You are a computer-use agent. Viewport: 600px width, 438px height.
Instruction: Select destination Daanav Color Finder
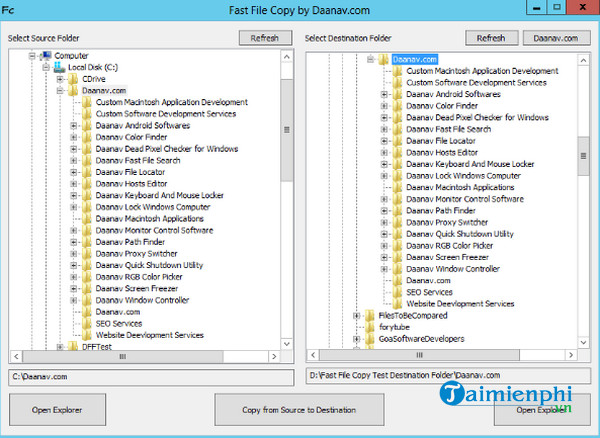click(x=442, y=106)
